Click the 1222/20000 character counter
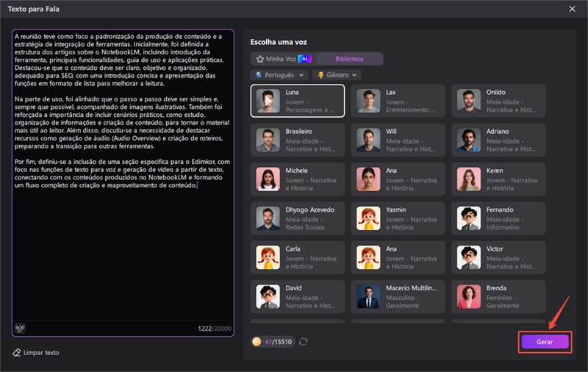This screenshot has height=372, width=588. tap(215, 329)
